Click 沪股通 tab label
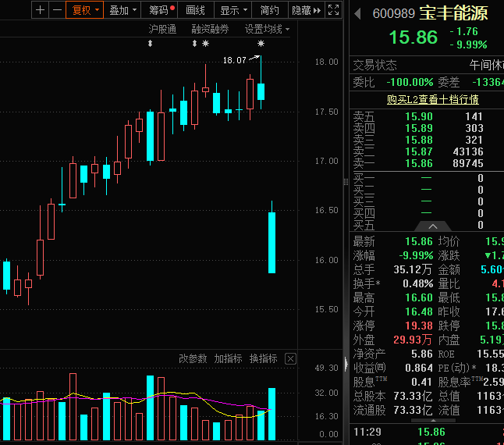The height and width of the screenshot is (445, 504). 162,29
